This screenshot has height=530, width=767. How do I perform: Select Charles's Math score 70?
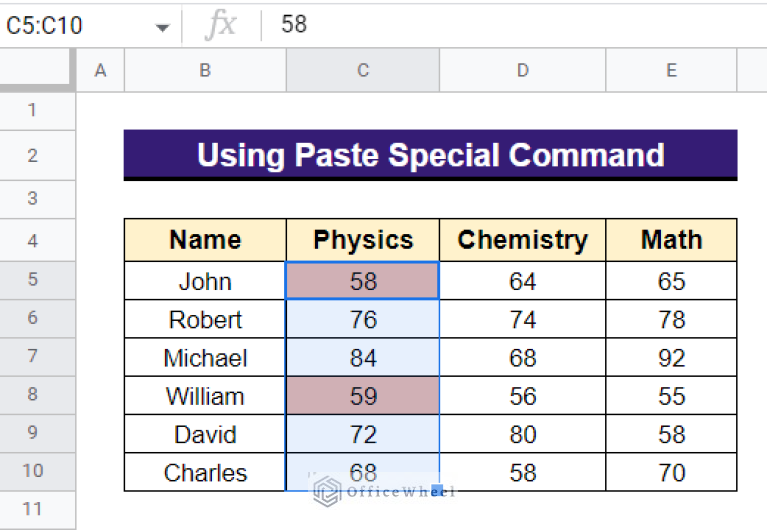(x=671, y=472)
